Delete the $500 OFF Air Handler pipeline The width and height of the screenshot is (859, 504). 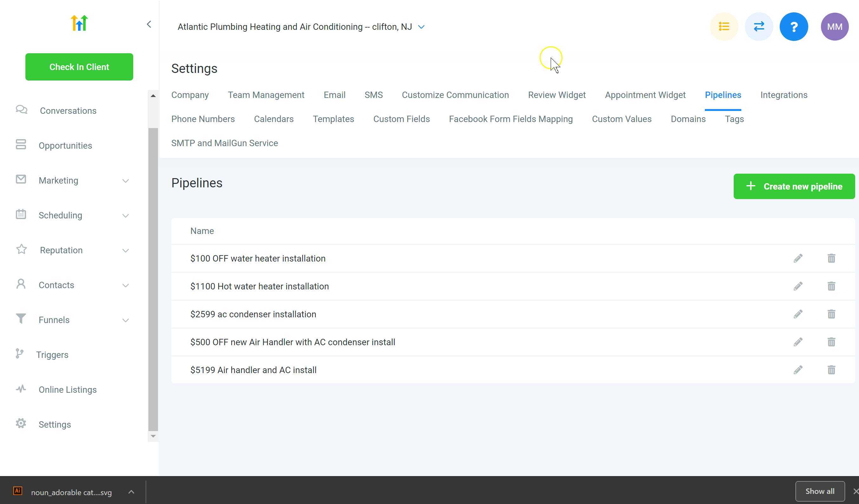click(x=831, y=342)
